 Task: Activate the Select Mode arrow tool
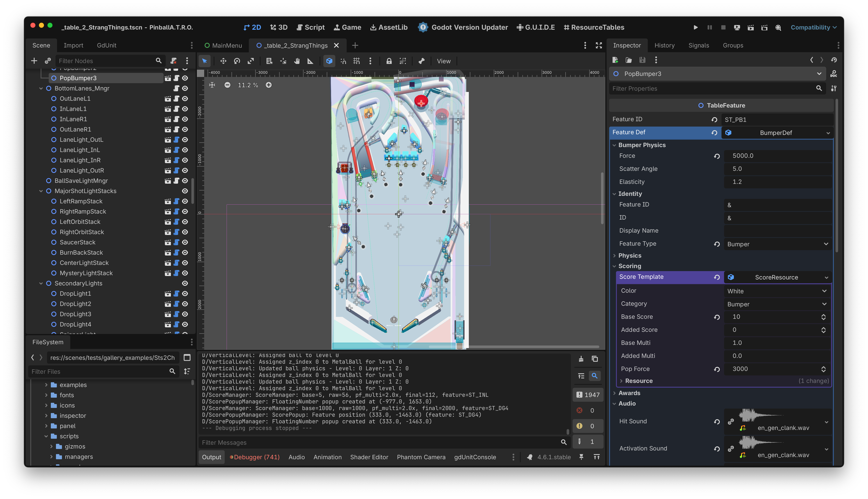click(204, 61)
